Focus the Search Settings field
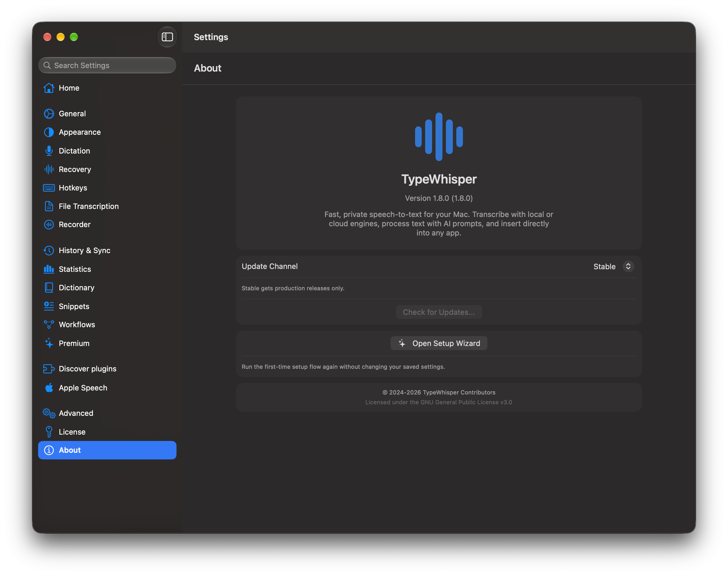 point(107,66)
